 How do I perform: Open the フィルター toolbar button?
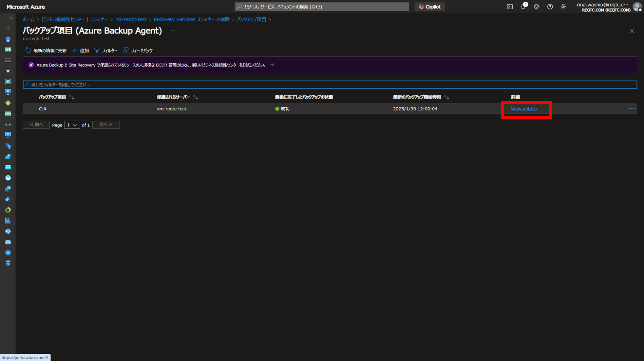point(106,50)
